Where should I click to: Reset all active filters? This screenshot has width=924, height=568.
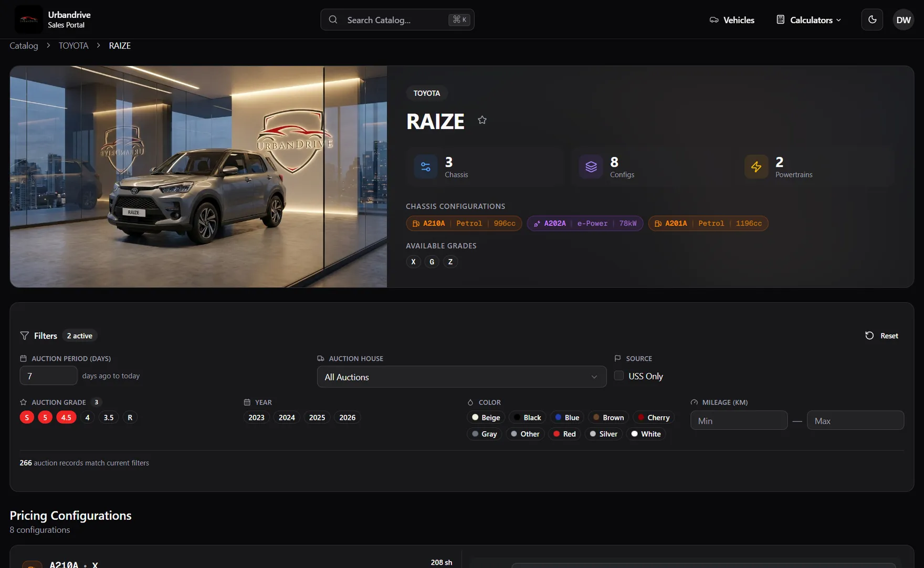(882, 335)
